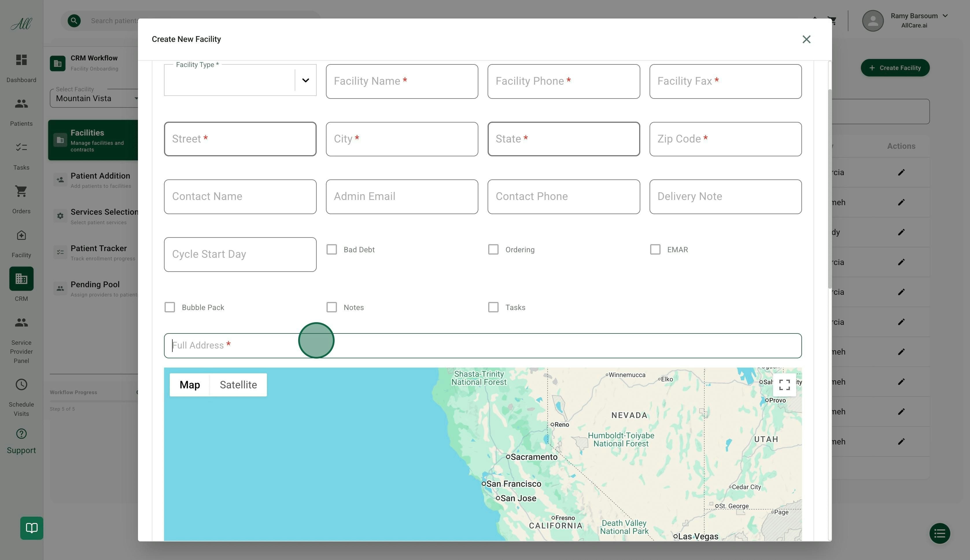This screenshot has width=970, height=560.
Task: Close the Create New Facility dialog
Action: pyautogui.click(x=806, y=39)
